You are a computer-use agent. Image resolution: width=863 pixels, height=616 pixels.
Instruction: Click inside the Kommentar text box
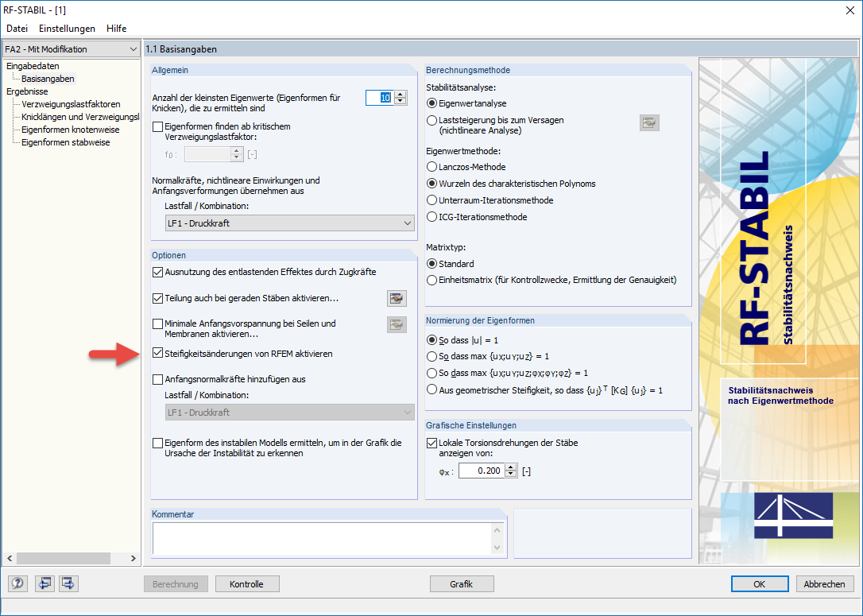(x=322, y=538)
